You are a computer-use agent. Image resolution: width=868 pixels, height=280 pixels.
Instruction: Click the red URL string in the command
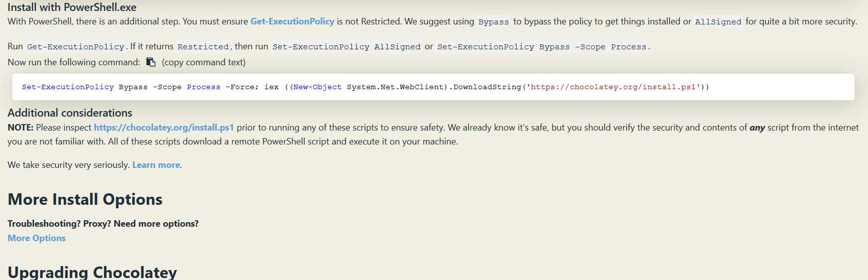[x=615, y=87]
